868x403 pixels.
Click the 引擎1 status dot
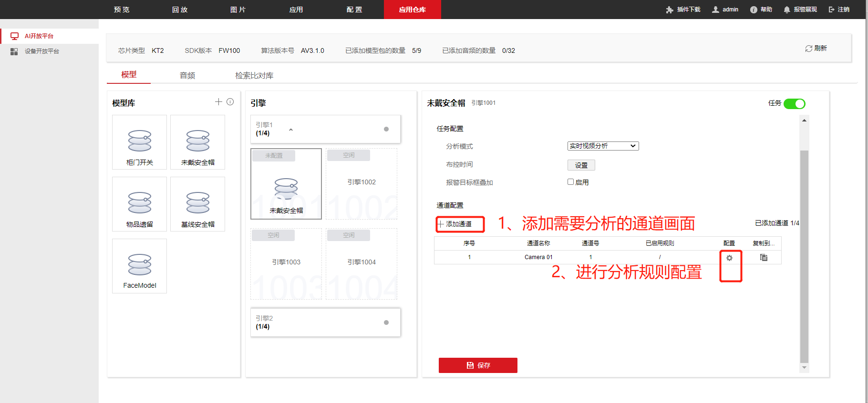coord(386,129)
